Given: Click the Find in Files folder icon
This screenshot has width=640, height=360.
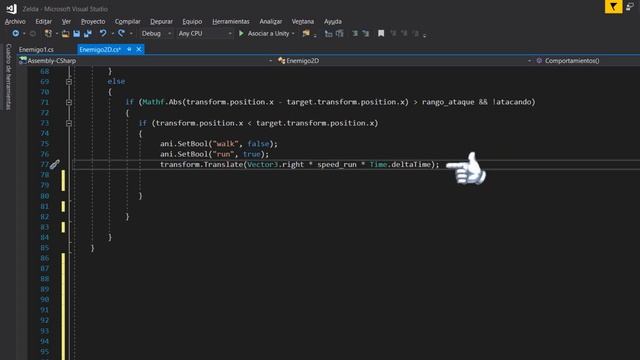Looking at the screenshot, I should click(x=306, y=33).
